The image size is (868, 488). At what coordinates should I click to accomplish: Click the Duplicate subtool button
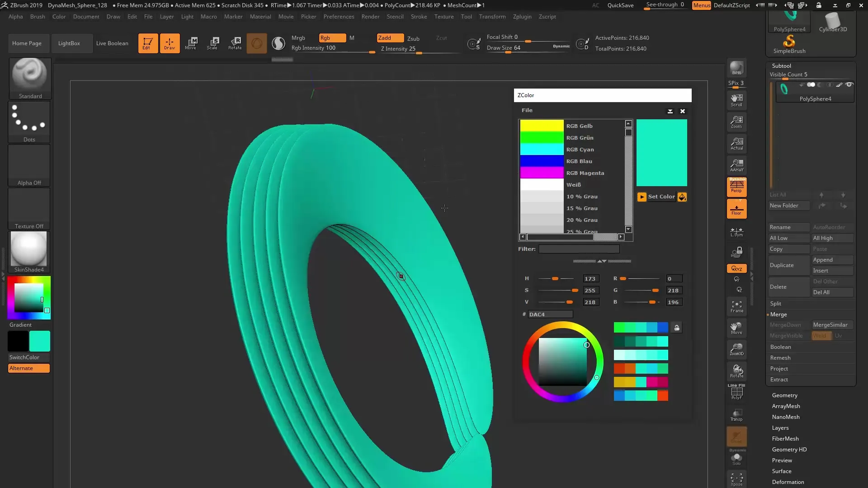(x=789, y=265)
